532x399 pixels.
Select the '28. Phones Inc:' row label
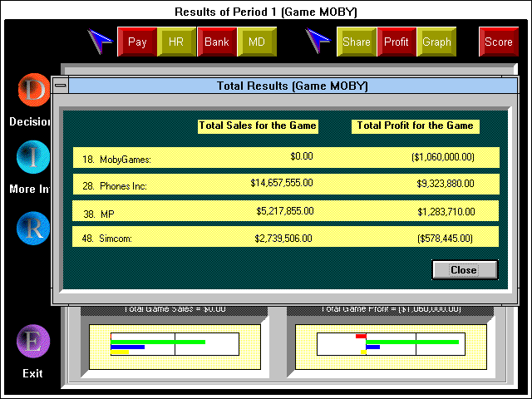click(x=115, y=186)
